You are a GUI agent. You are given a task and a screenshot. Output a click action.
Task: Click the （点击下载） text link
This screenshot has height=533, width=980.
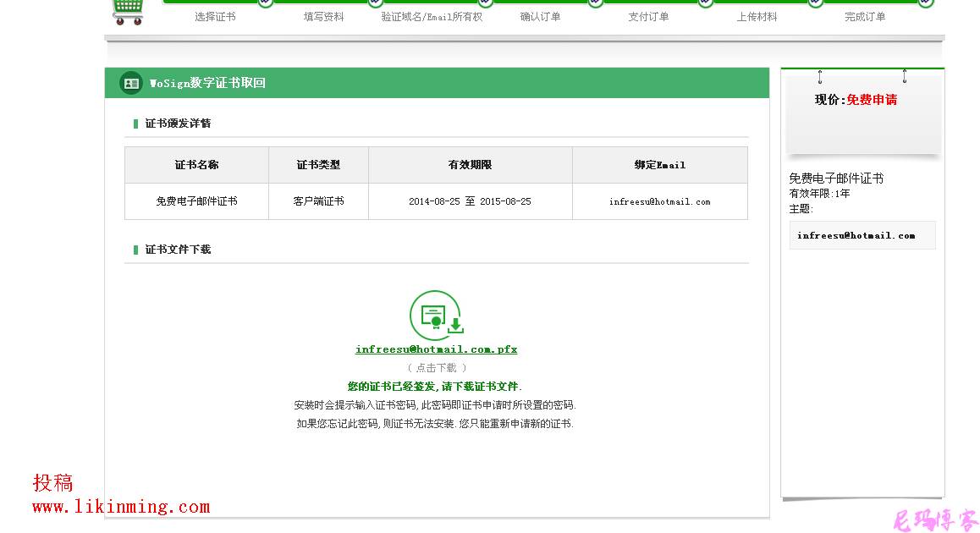pyautogui.click(x=435, y=367)
